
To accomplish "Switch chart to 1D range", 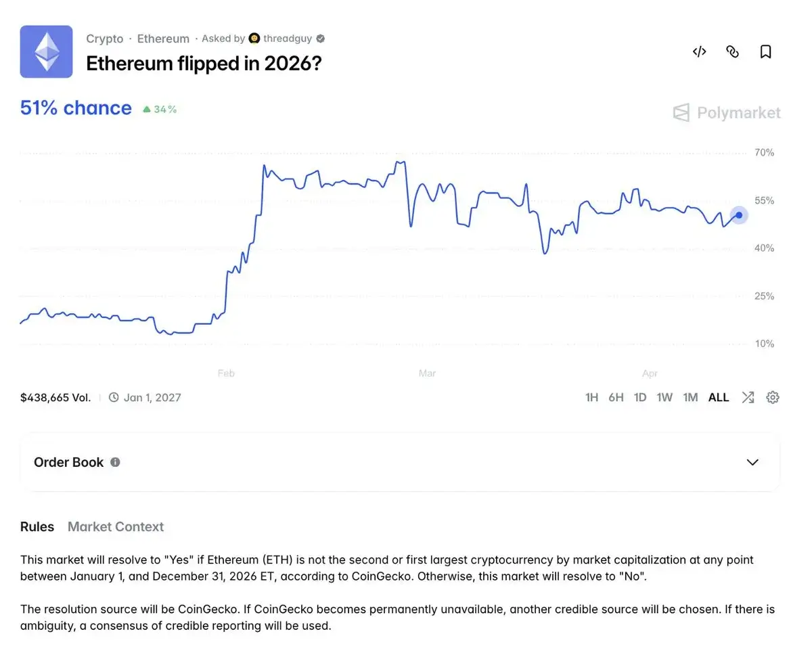I will point(639,397).
